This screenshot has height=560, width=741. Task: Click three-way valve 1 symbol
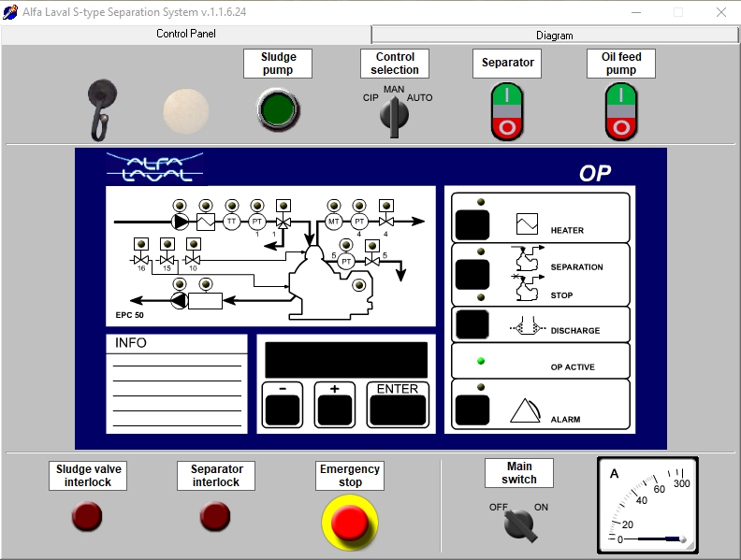(283, 223)
